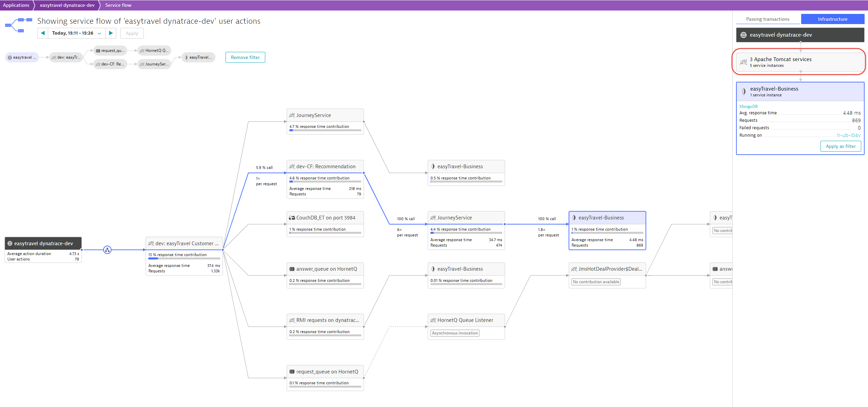The height and width of the screenshot is (407, 868).
Task: Open easytravel dynatrace-dev breadcrumb
Action: (67, 5)
